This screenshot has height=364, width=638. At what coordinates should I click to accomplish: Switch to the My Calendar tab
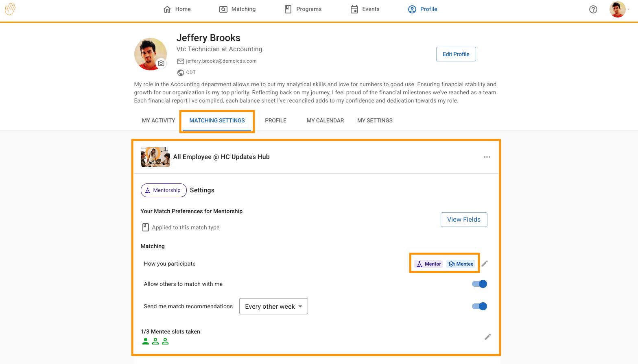tap(325, 121)
